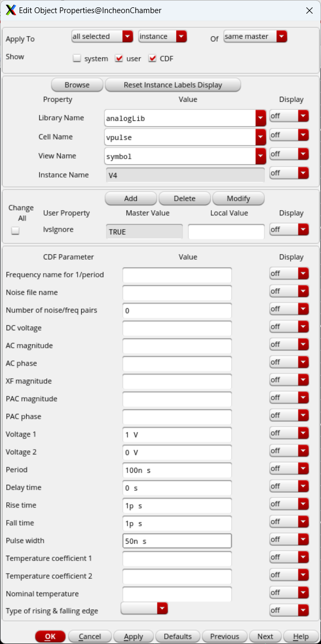Open the 'same master' dropdown
The height and width of the screenshot is (644, 321).
tap(255, 36)
